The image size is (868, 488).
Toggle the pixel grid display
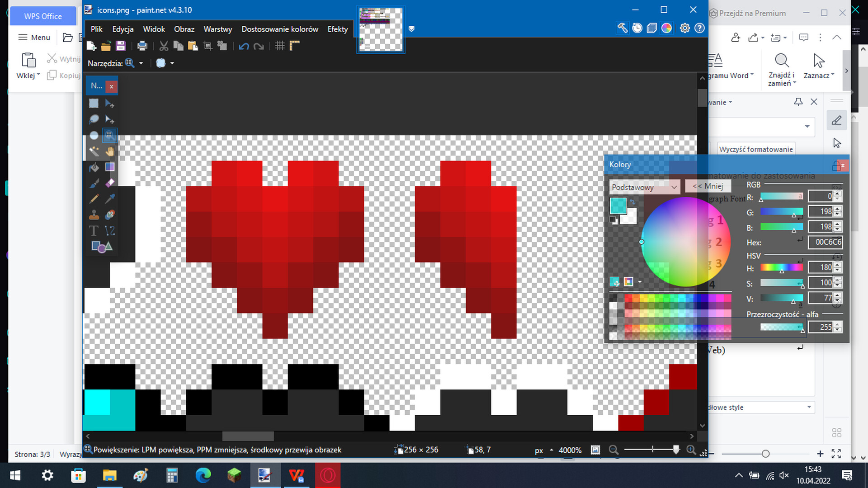[x=279, y=46]
